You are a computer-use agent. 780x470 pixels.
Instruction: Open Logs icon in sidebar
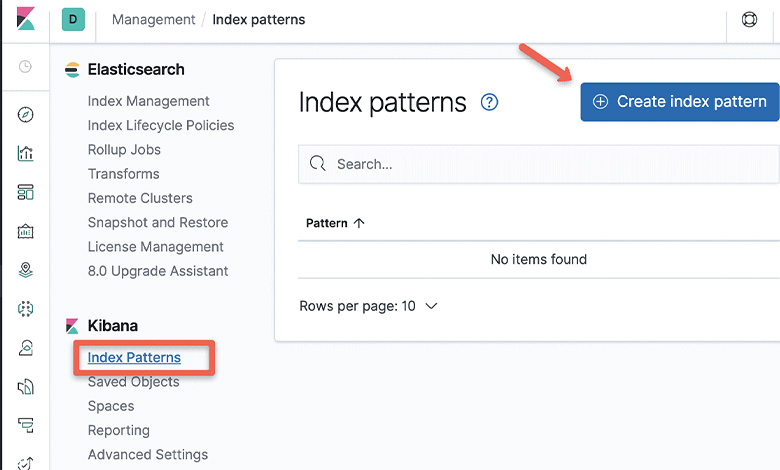tap(25, 386)
